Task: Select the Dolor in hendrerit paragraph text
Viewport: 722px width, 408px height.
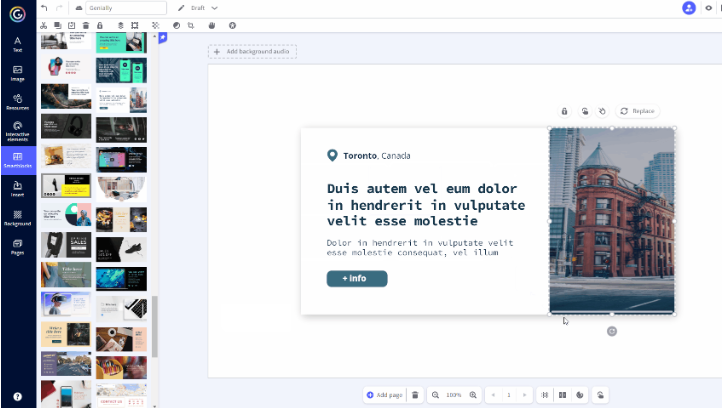Action: click(x=419, y=248)
